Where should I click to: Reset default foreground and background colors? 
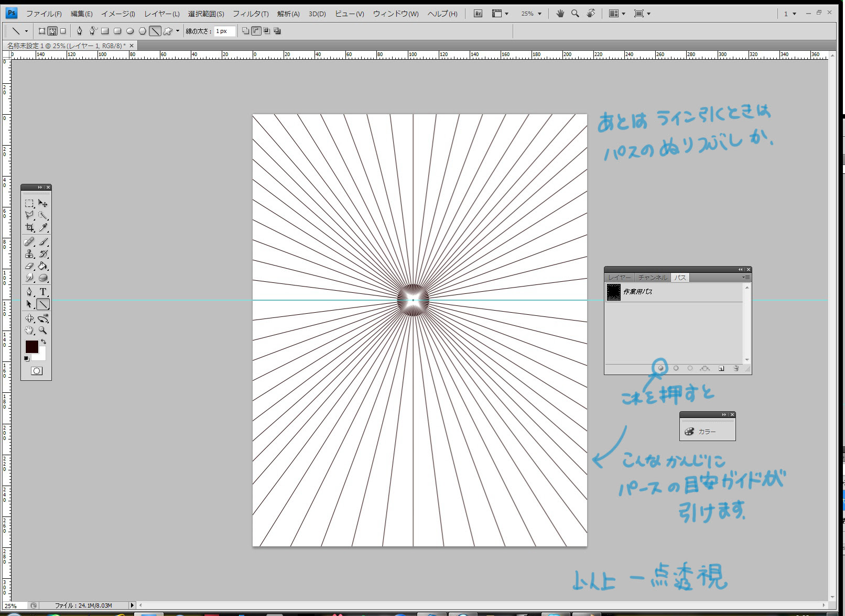click(x=27, y=358)
